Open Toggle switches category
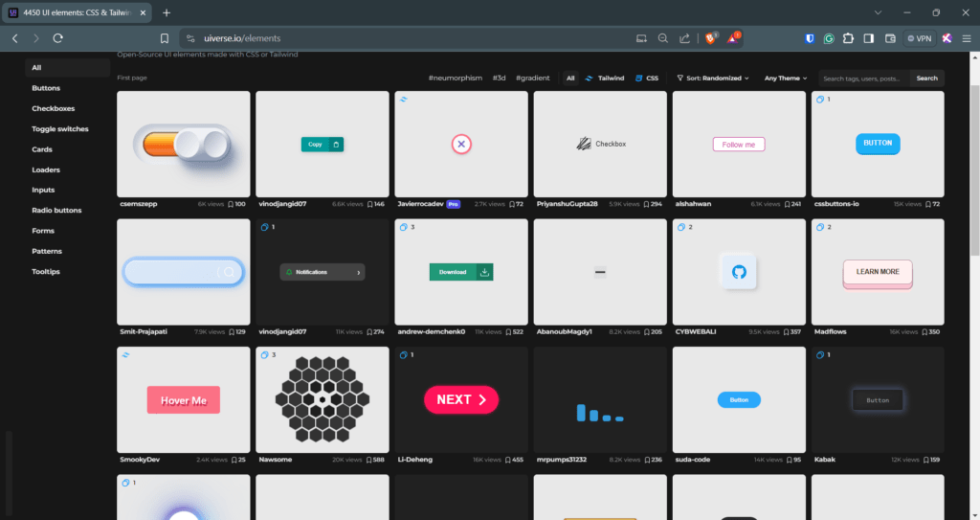Image resolution: width=980 pixels, height=520 pixels. 60,129
